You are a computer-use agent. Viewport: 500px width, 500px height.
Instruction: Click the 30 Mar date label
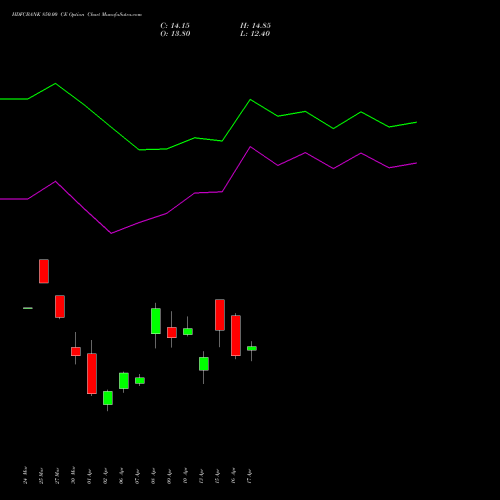[x=74, y=475]
